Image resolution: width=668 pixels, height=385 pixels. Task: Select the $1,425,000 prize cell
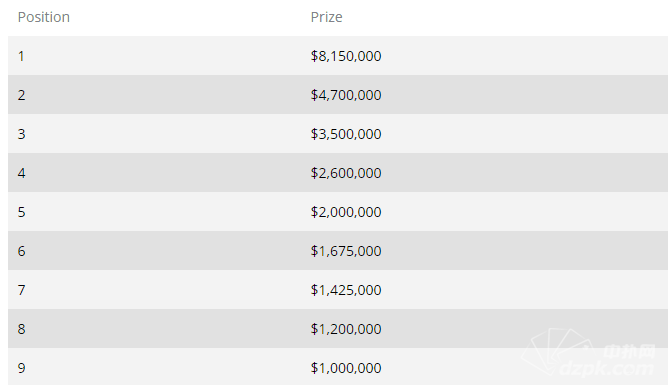coord(346,290)
